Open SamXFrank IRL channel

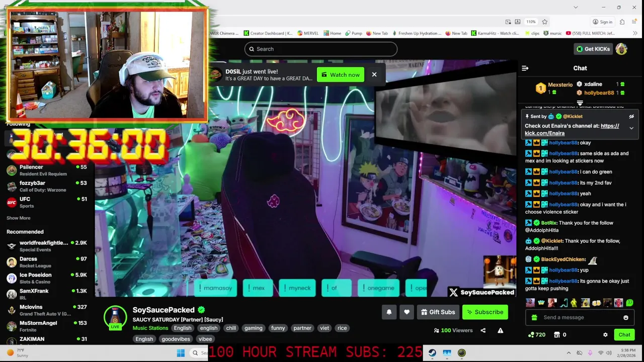point(46,294)
